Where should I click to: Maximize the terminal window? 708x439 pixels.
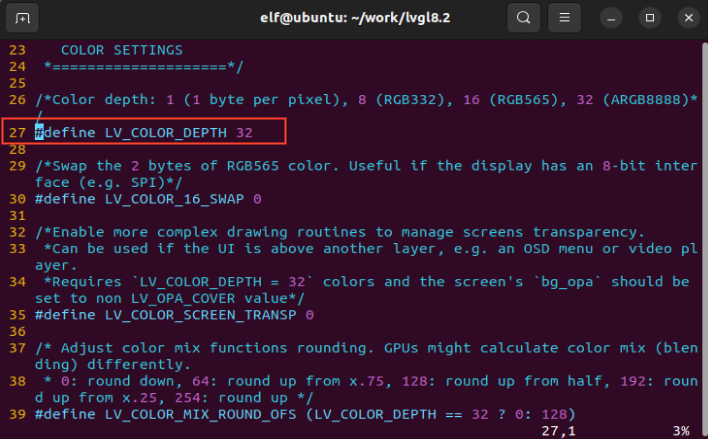point(650,18)
